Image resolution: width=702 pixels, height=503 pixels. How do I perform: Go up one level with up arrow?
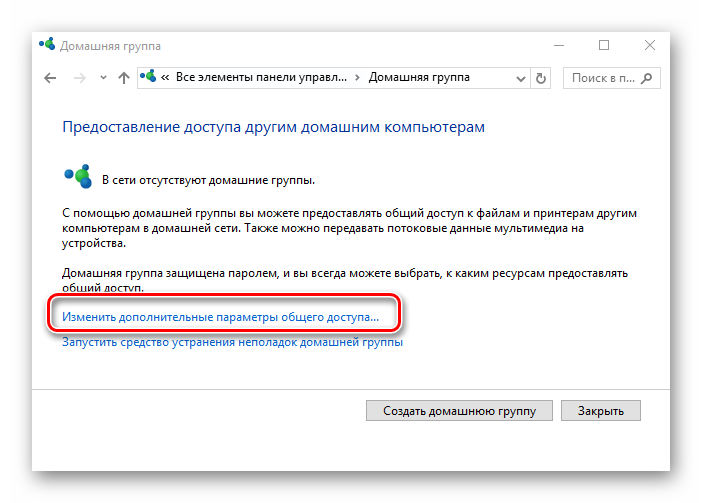coord(124,78)
